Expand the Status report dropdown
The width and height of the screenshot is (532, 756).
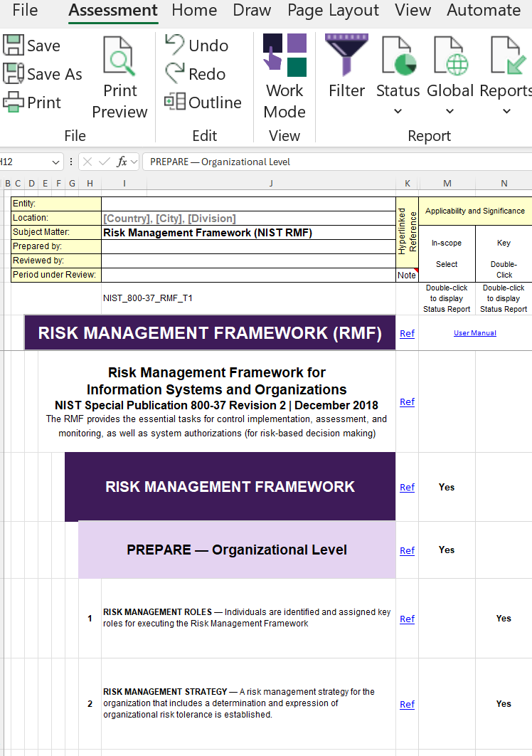(x=398, y=111)
